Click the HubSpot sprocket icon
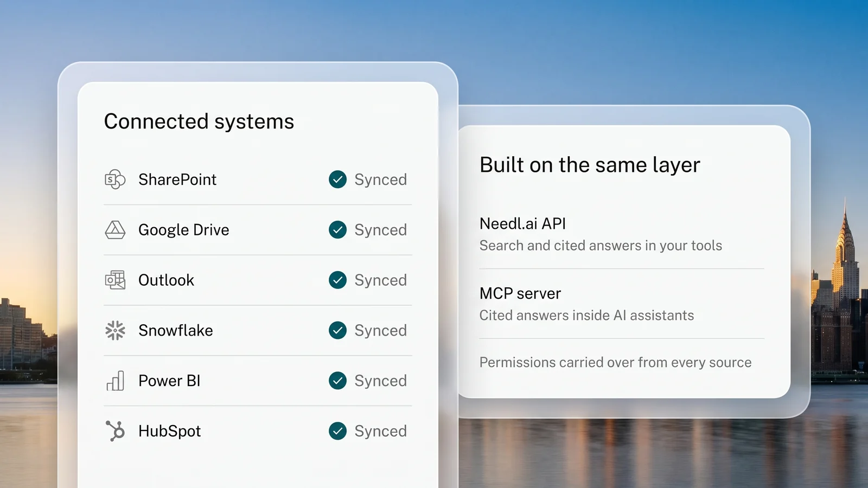The height and width of the screenshot is (488, 868). [115, 431]
